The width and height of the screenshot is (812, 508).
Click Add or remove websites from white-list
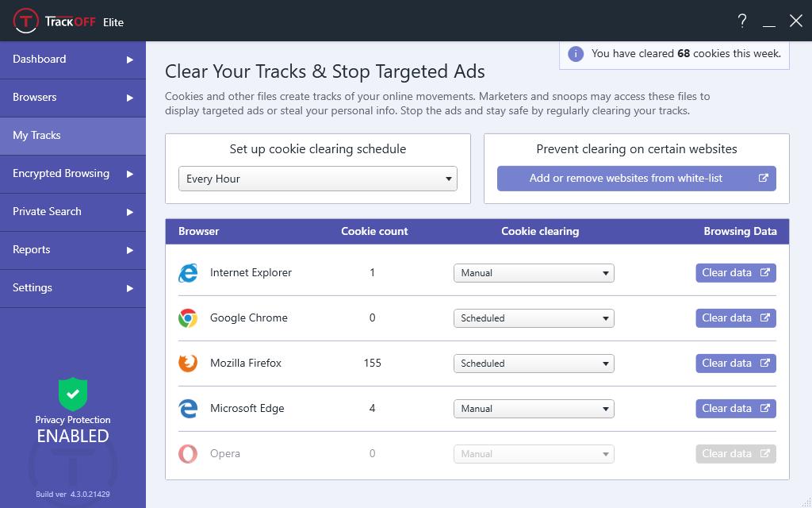click(x=636, y=179)
